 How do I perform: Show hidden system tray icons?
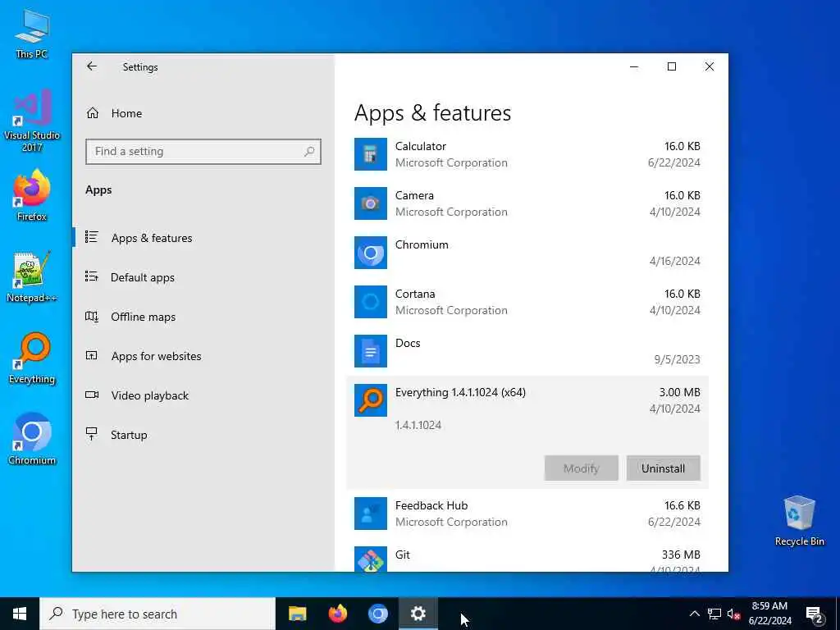tap(694, 614)
